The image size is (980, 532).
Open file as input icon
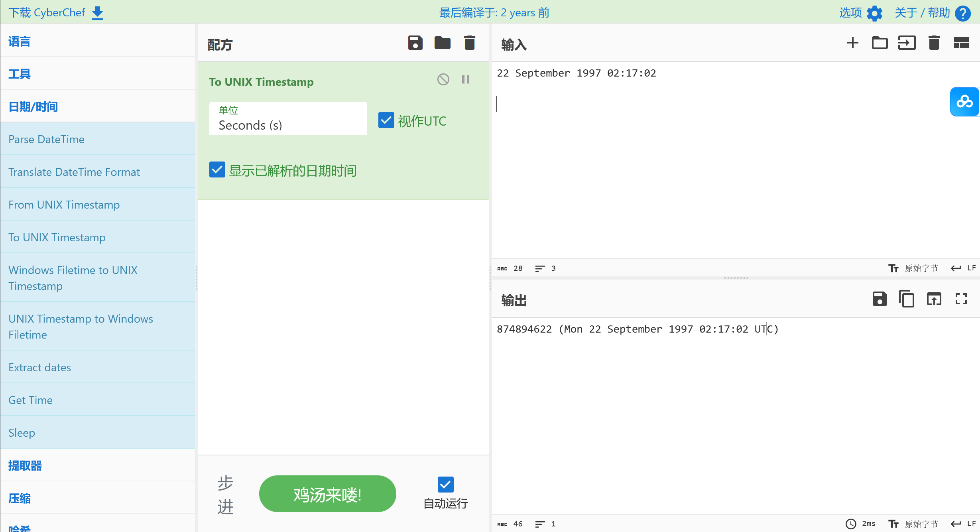point(907,43)
